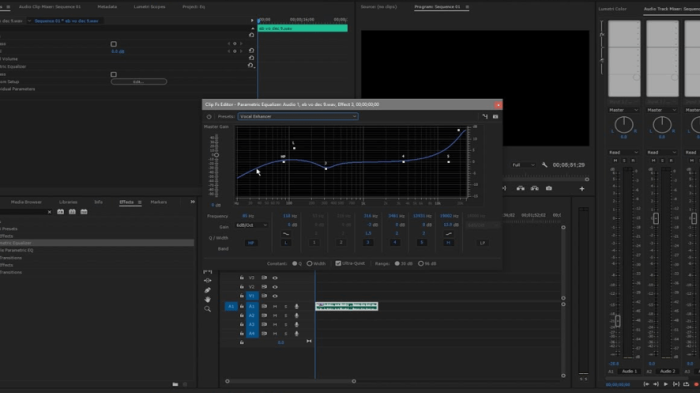Hide video track V1 with eye icon
Screen dimensions: 700x393
point(275,296)
